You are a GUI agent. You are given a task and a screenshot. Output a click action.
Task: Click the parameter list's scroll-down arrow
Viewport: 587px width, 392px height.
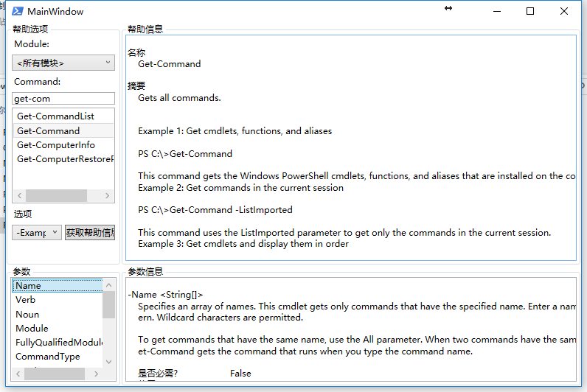109,362
